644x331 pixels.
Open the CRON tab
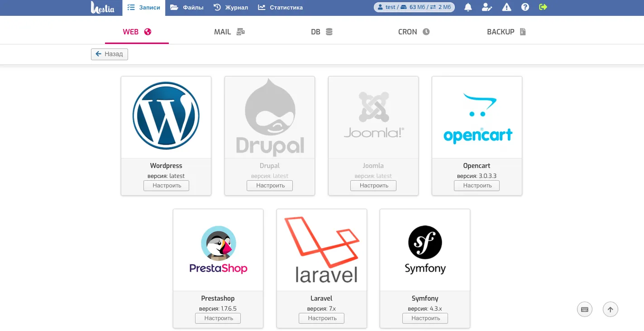click(x=414, y=32)
